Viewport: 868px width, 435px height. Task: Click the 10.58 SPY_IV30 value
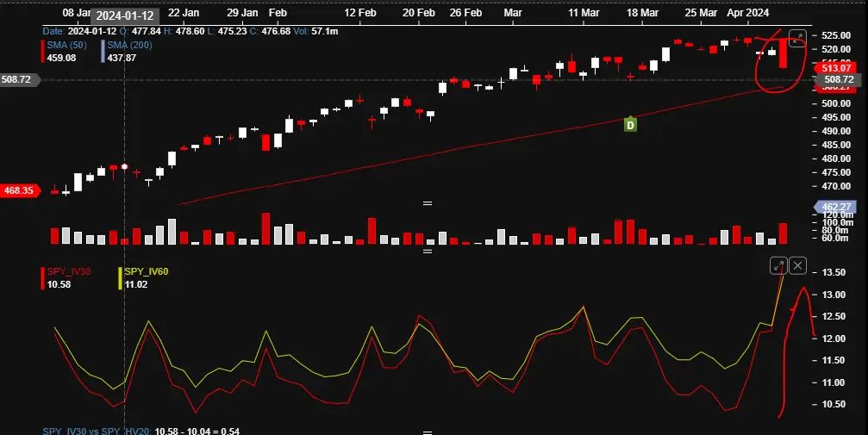click(x=59, y=284)
